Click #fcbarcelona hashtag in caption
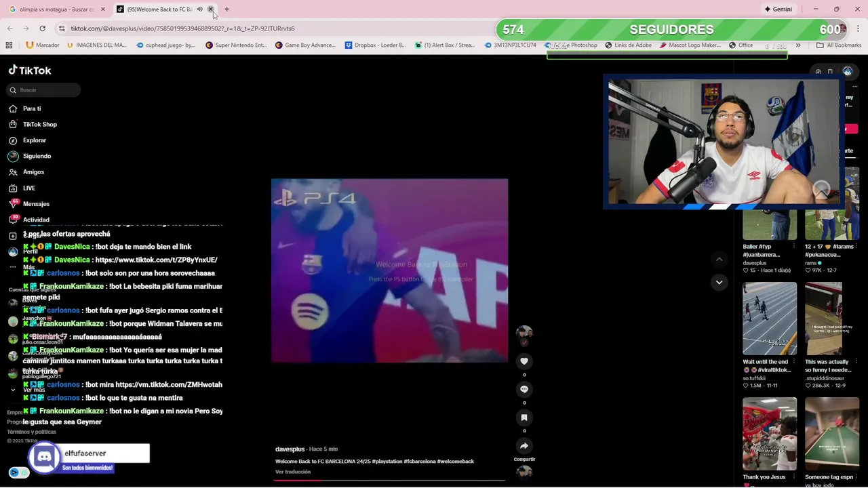The width and height of the screenshot is (868, 488). (420, 462)
